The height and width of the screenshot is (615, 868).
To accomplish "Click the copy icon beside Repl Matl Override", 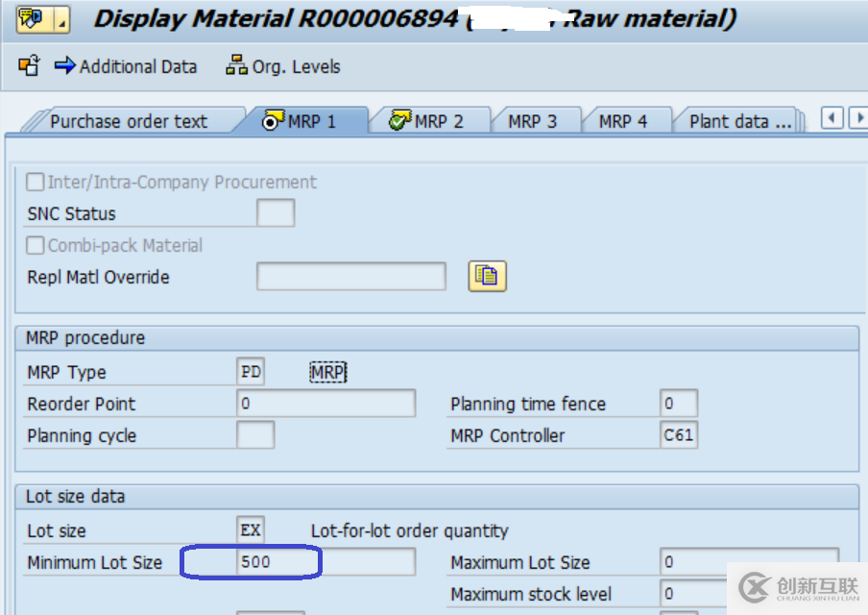I will tap(487, 276).
